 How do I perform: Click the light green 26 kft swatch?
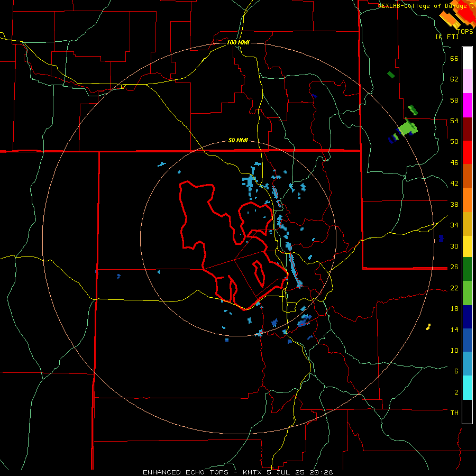coord(467,293)
